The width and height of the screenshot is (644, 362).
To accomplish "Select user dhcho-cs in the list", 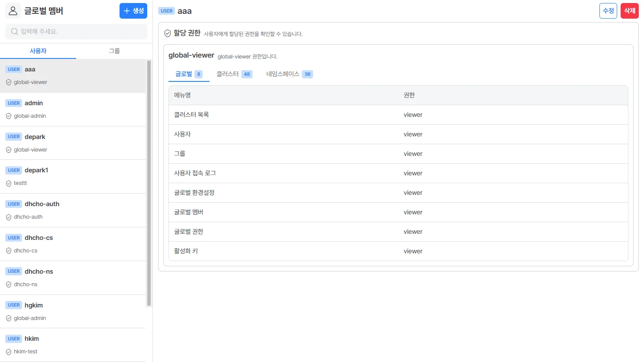I will tap(73, 244).
